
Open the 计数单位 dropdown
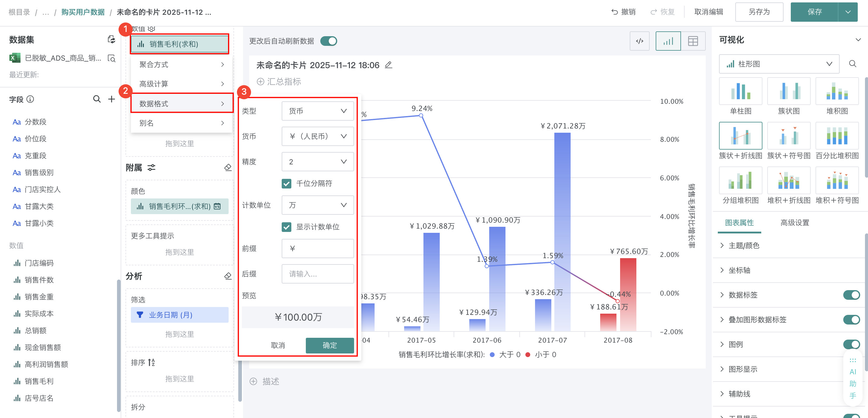pyautogui.click(x=317, y=205)
